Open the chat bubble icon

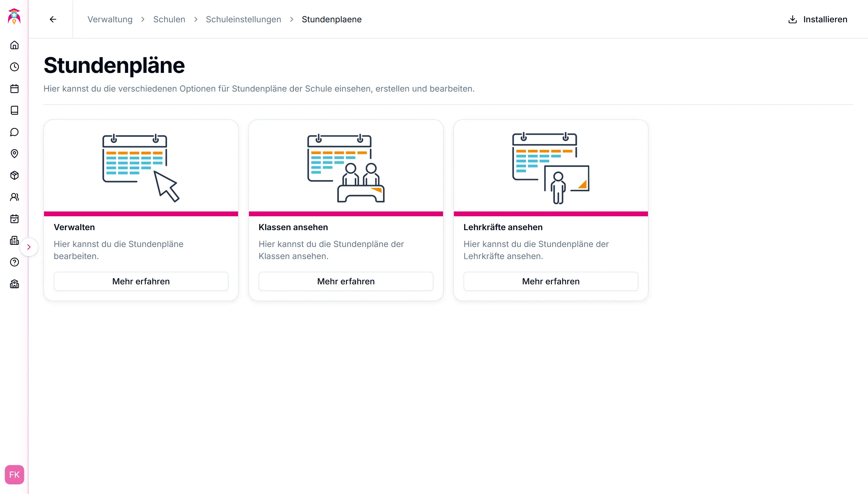pos(14,132)
